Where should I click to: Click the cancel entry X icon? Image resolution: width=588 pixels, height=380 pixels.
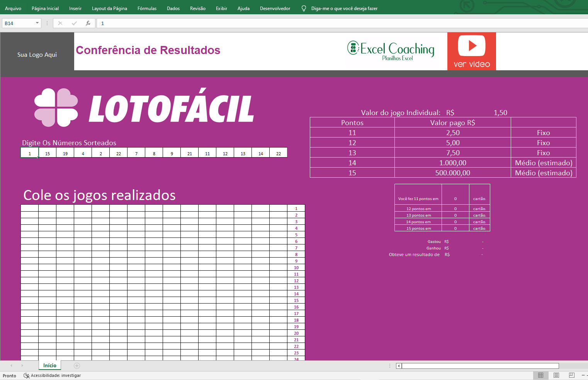[x=60, y=23]
